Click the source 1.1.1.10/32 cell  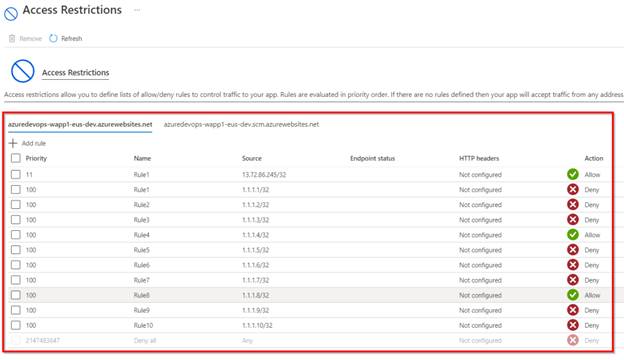click(x=257, y=325)
